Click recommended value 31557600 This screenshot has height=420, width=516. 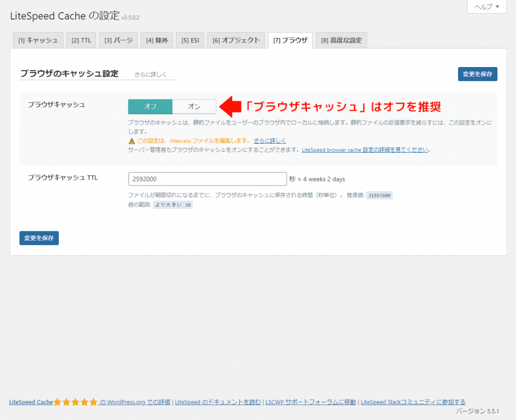(x=379, y=196)
